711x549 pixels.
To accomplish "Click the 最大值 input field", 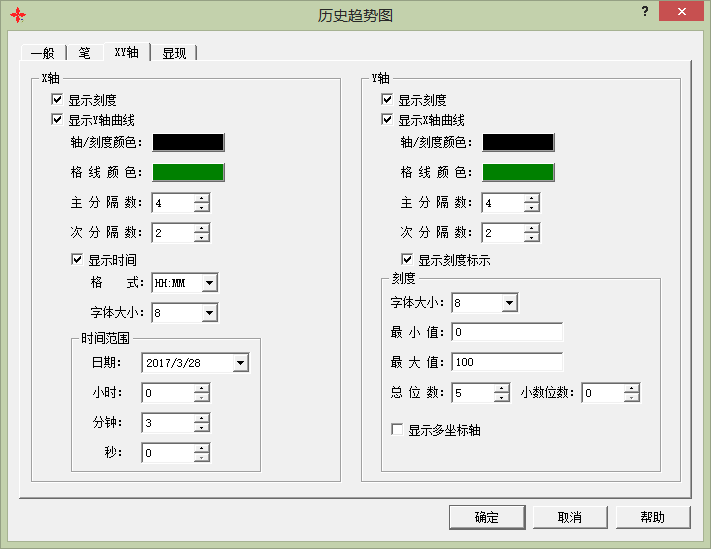I will [507, 362].
